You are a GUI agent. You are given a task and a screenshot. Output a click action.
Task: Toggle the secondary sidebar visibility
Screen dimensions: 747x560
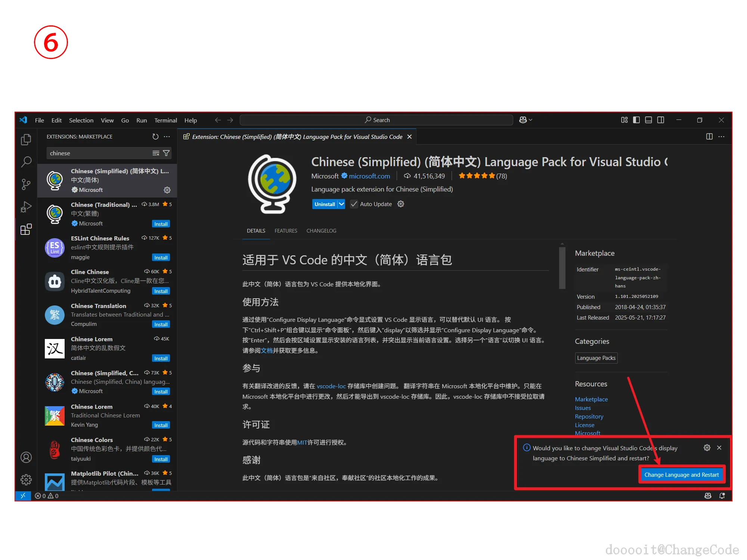coord(661,120)
